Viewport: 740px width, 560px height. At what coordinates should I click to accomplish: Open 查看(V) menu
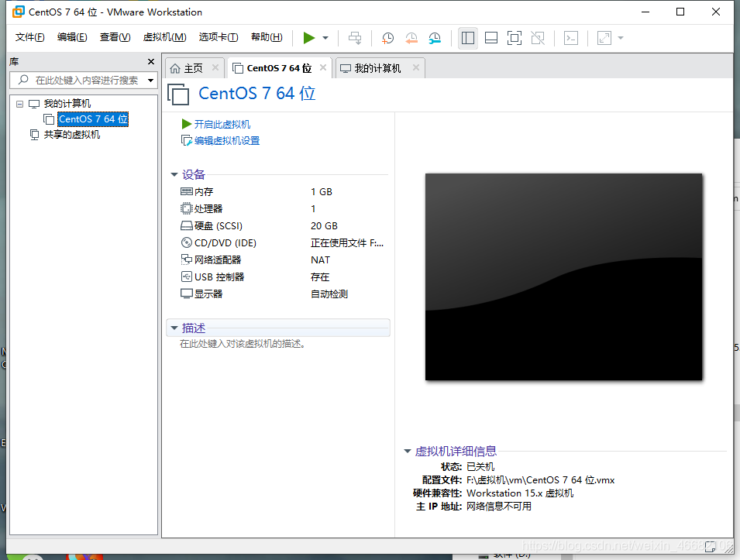click(115, 37)
